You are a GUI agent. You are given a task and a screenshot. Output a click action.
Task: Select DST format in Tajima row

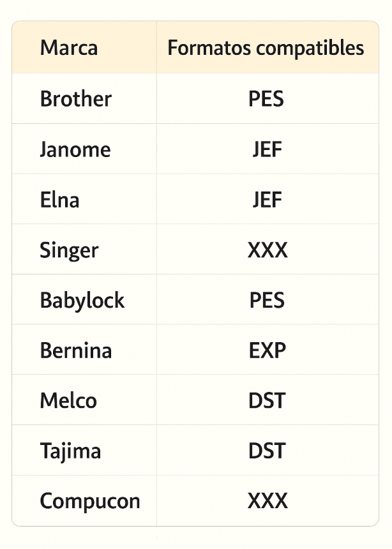click(x=267, y=451)
